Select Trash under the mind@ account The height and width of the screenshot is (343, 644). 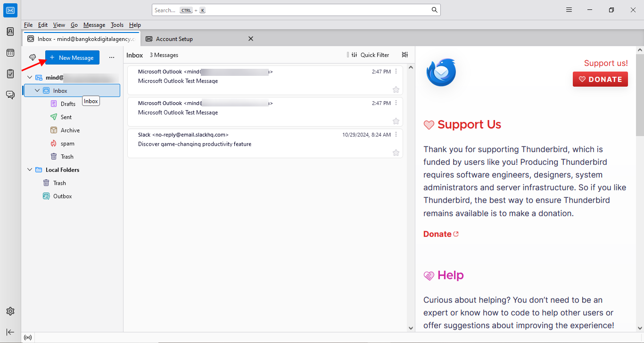coord(72,156)
